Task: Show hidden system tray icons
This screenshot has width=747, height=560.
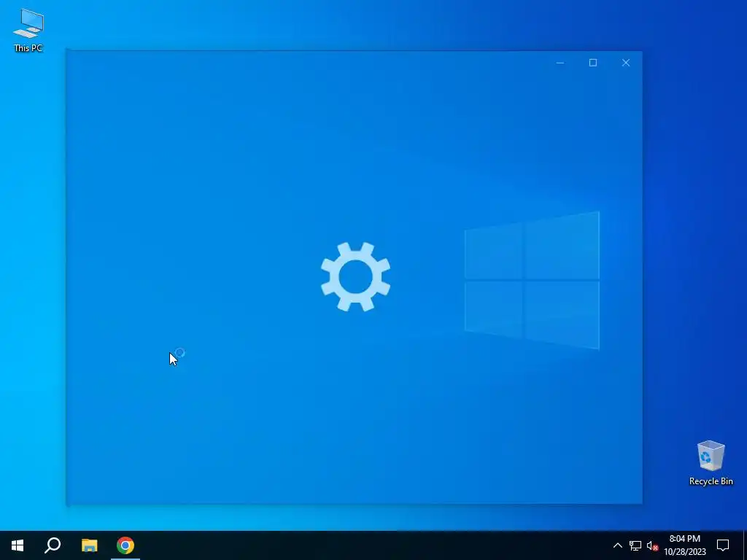Action: pos(617,545)
